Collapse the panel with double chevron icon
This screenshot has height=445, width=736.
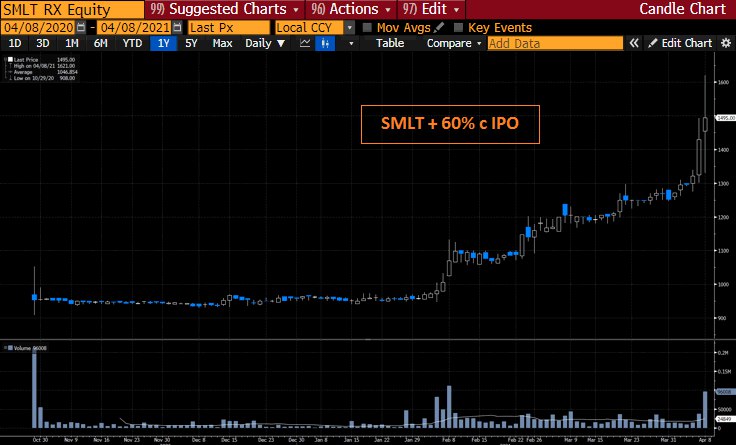pos(634,43)
